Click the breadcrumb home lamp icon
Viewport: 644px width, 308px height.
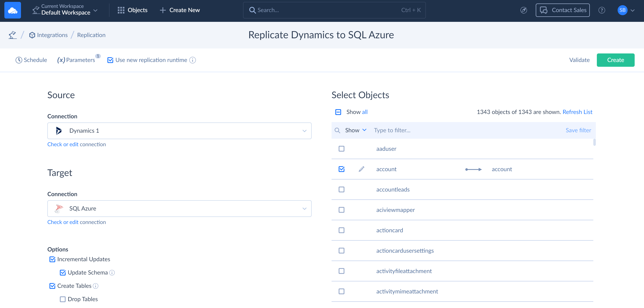pyautogui.click(x=12, y=35)
